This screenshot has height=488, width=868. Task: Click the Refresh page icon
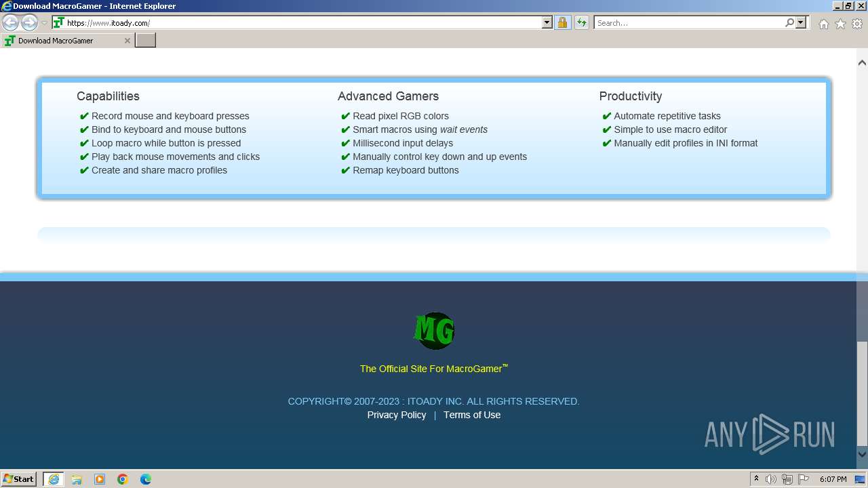(x=582, y=22)
